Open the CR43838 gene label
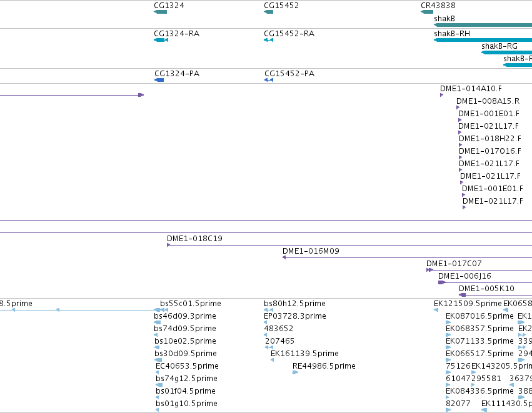The width and height of the screenshot is (532, 413). [438, 6]
